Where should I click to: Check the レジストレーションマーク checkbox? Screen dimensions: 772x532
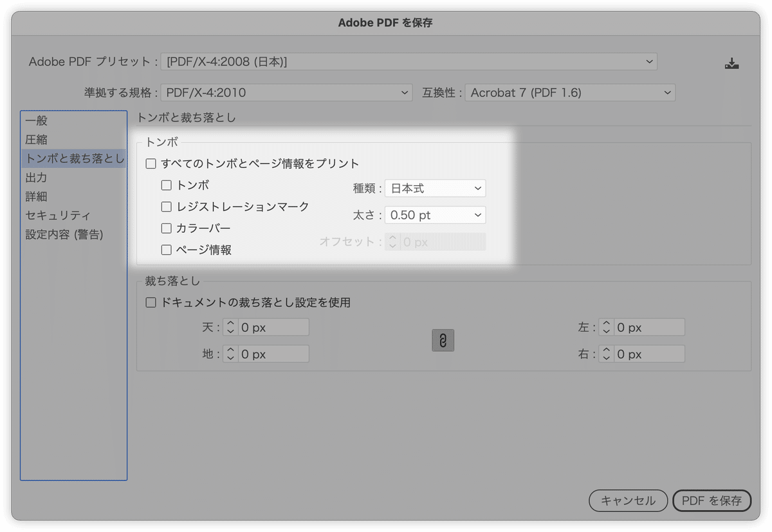tap(167, 206)
